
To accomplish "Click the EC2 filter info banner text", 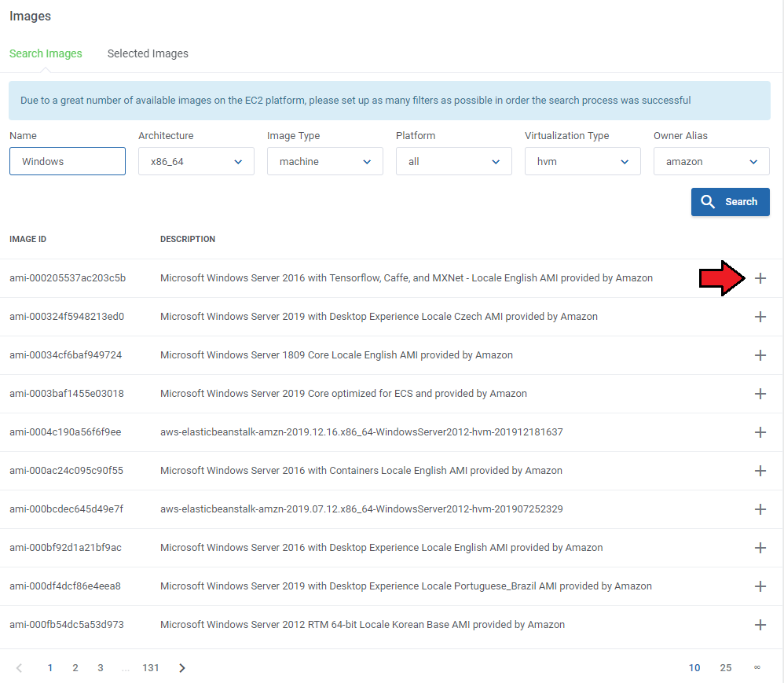I will point(356,101).
